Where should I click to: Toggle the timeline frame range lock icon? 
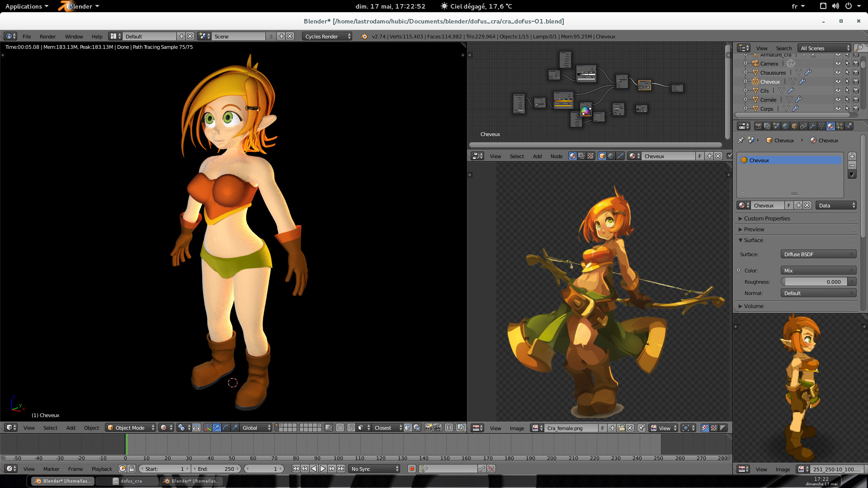pyautogui.click(x=132, y=469)
